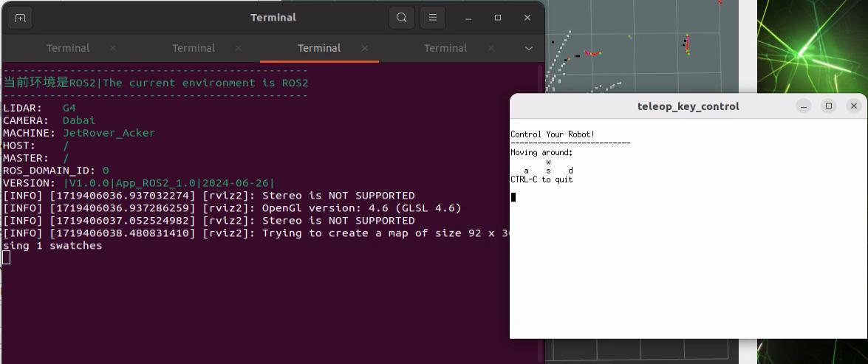Click the 's' key hint in teleop
Image resolution: width=868 pixels, height=364 pixels.
(x=548, y=171)
